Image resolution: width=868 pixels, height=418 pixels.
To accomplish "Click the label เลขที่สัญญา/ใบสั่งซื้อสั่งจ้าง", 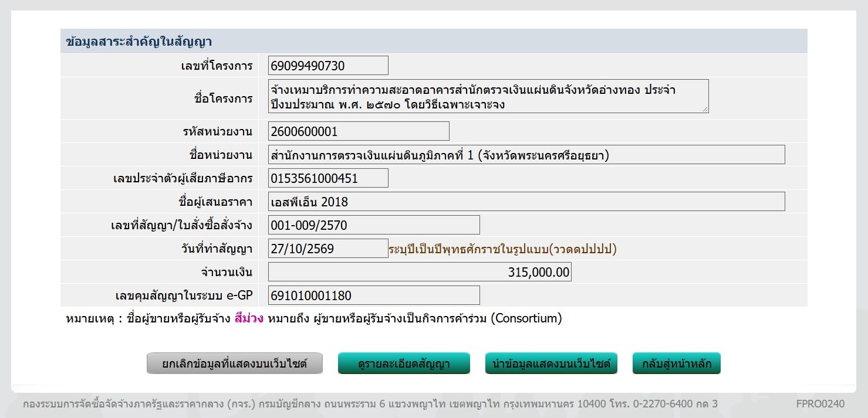I will pyautogui.click(x=181, y=225).
